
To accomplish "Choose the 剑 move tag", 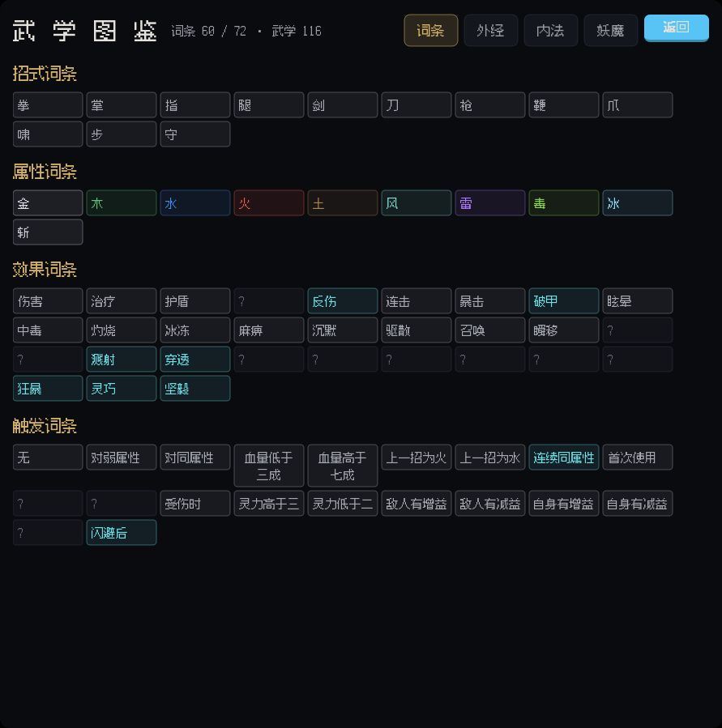I will 343,105.
